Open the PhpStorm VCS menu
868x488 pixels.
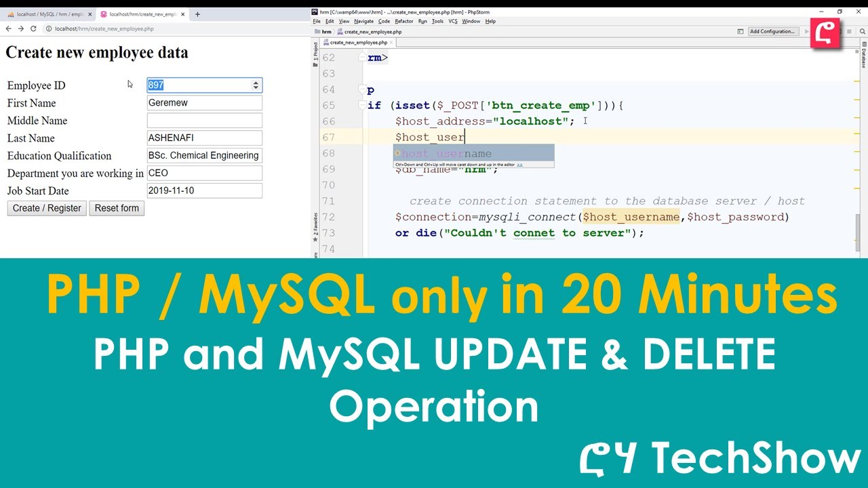[x=453, y=21]
